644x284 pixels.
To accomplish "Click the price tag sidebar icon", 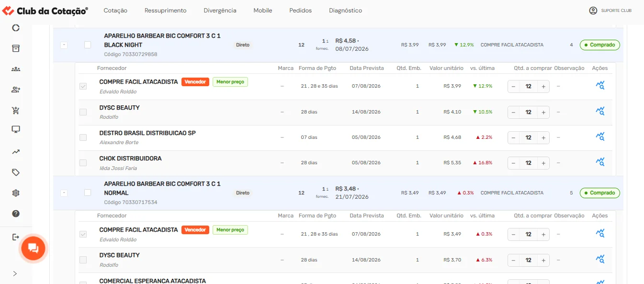I will click(16, 172).
